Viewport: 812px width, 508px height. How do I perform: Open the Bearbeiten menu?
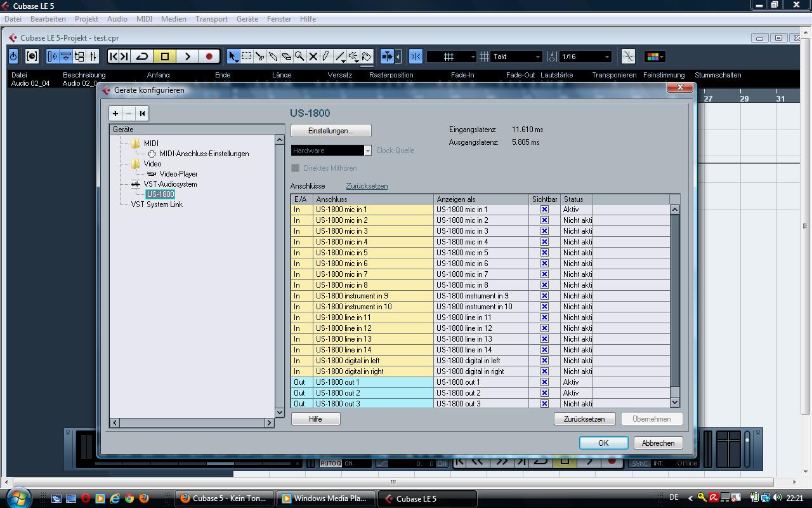48,19
